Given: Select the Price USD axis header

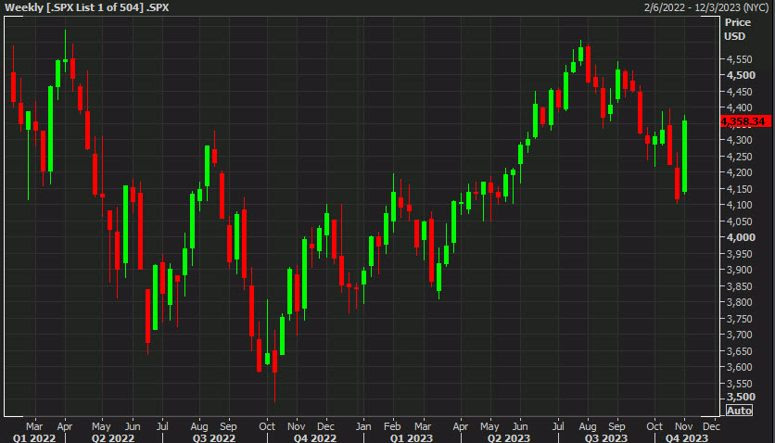Looking at the screenshot, I should coord(736,27).
